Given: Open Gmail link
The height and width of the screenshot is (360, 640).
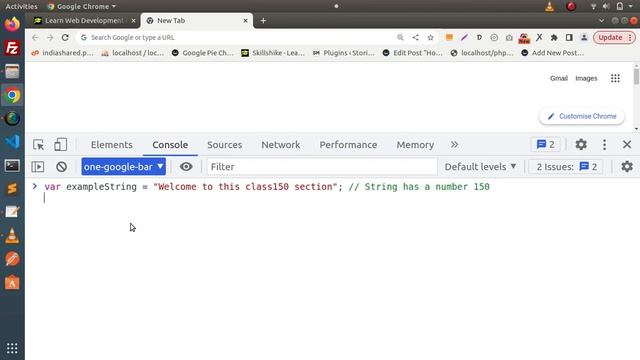Looking at the screenshot, I should [x=559, y=78].
